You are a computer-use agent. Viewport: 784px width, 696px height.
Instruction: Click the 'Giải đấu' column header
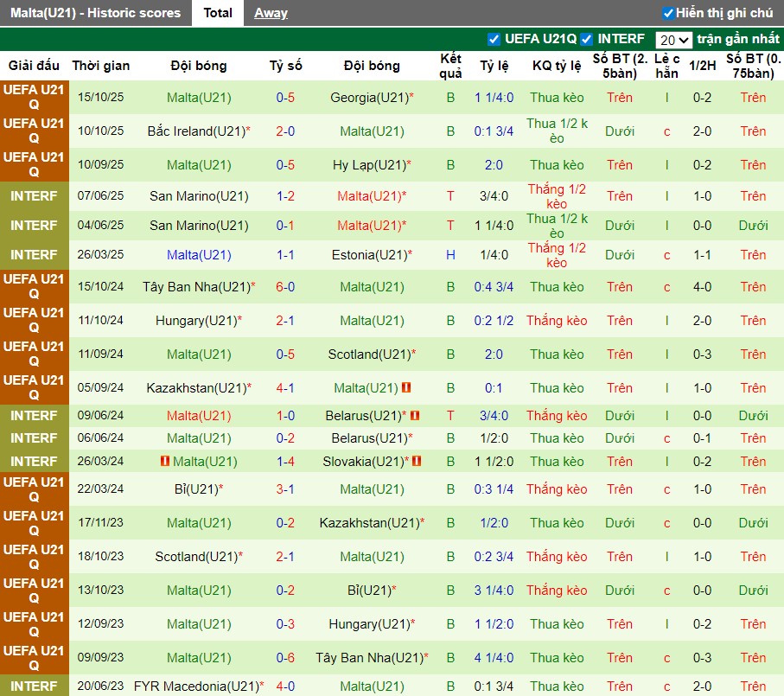[x=35, y=66]
